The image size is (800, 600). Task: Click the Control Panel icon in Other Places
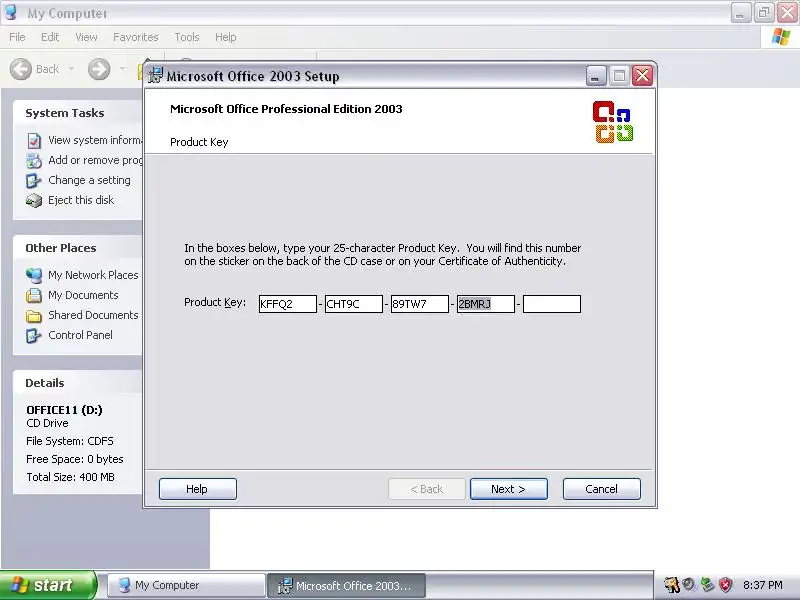[x=34, y=336]
